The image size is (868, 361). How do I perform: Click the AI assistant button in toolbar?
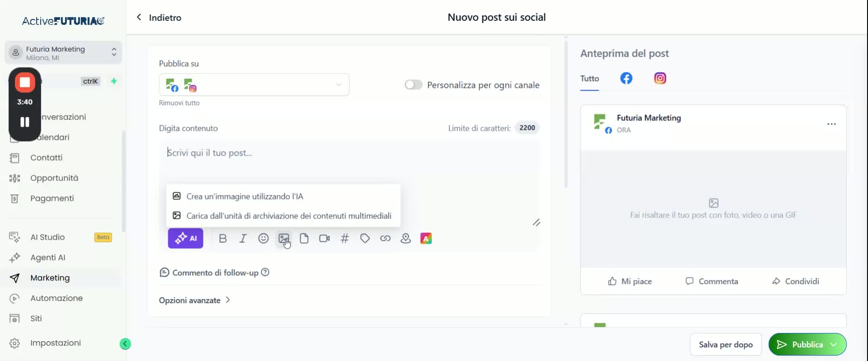pos(185,238)
